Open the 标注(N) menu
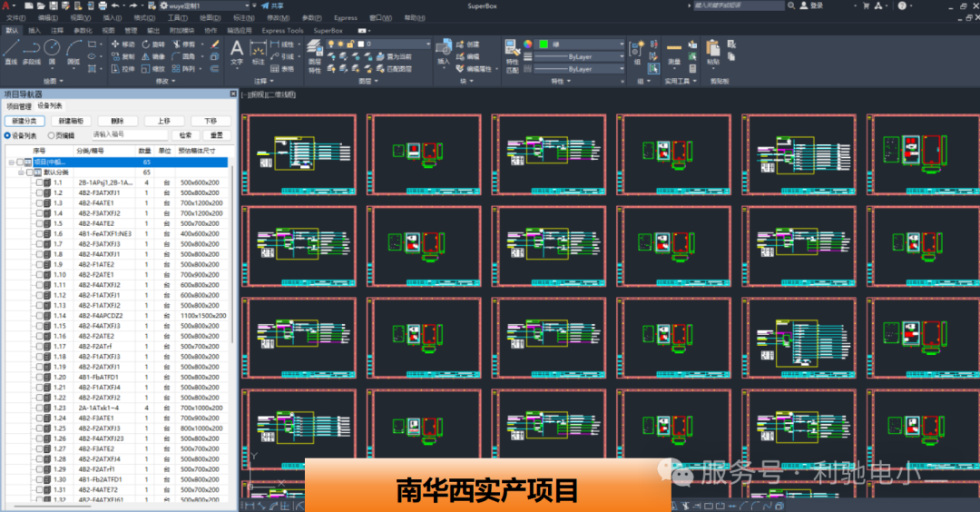The width and height of the screenshot is (980, 512). click(x=243, y=17)
